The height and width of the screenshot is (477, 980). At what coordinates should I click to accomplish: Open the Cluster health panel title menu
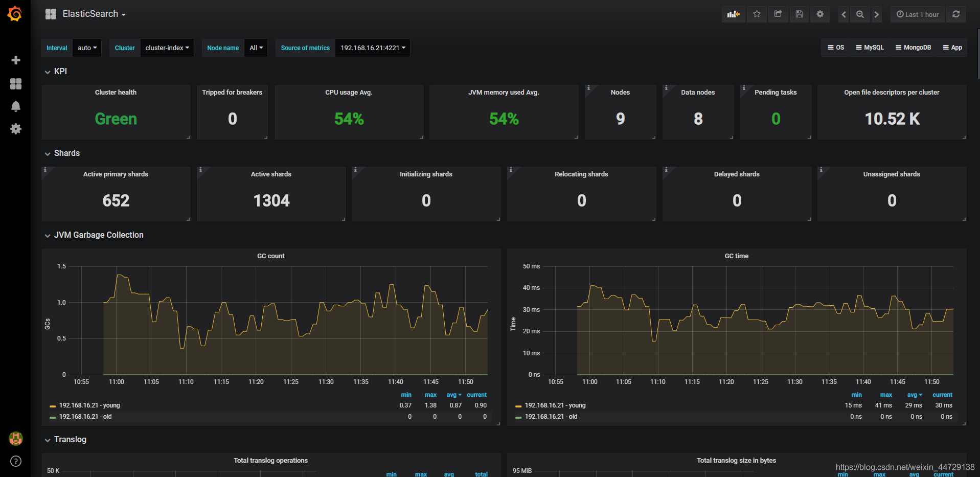click(x=116, y=93)
